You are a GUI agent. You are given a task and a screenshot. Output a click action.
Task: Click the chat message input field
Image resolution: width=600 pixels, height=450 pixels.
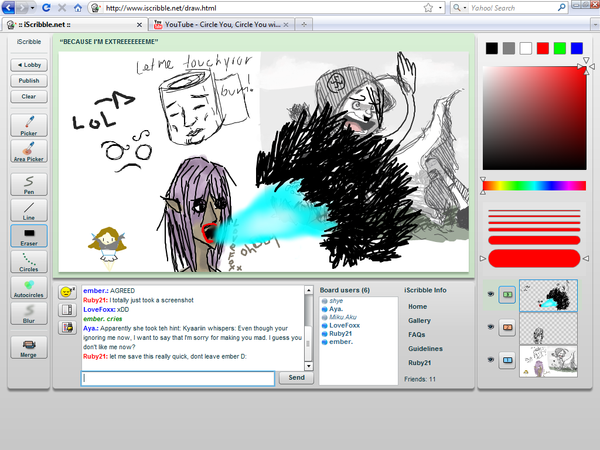178,378
